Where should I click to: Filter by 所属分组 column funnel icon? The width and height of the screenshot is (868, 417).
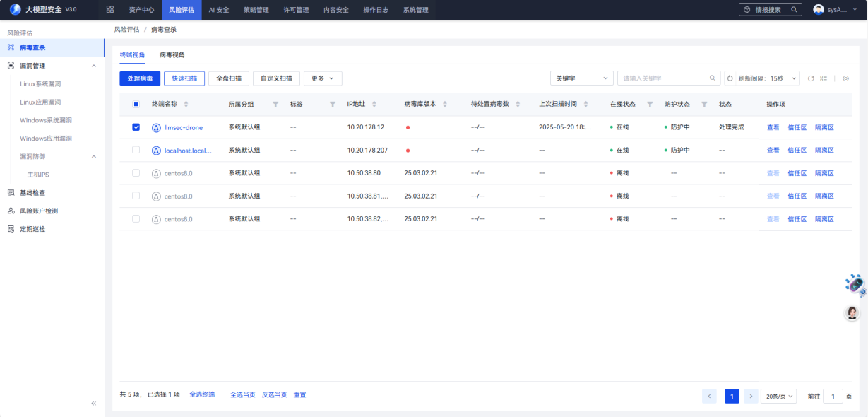[x=275, y=105]
